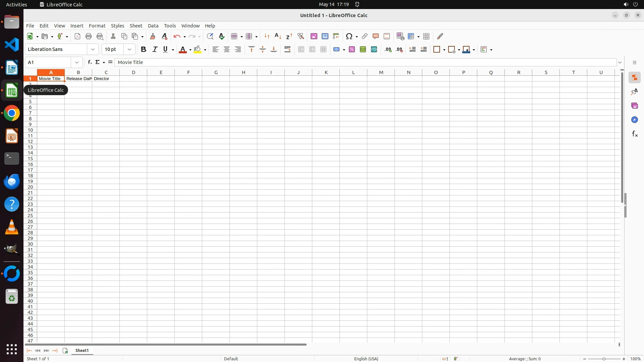Screen dimensions: 644x362
Task: Open the Sidebar Styles panel
Action: tap(635, 92)
